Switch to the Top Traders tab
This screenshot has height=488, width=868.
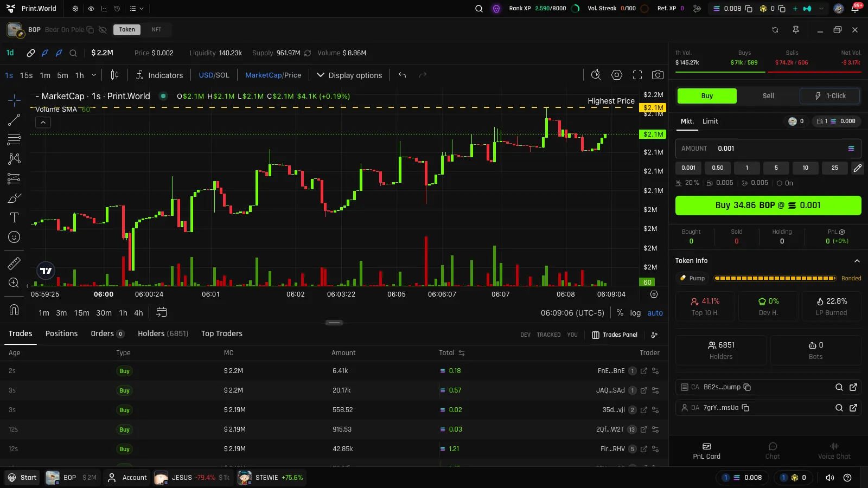click(221, 333)
